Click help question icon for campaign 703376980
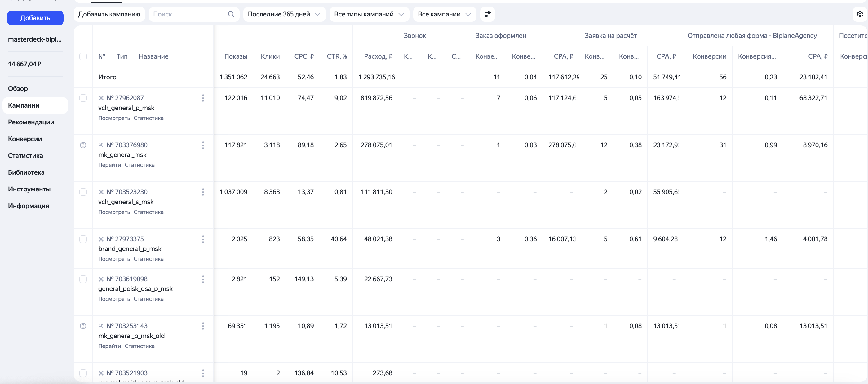 pyautogui.click(x=83, y=145)
